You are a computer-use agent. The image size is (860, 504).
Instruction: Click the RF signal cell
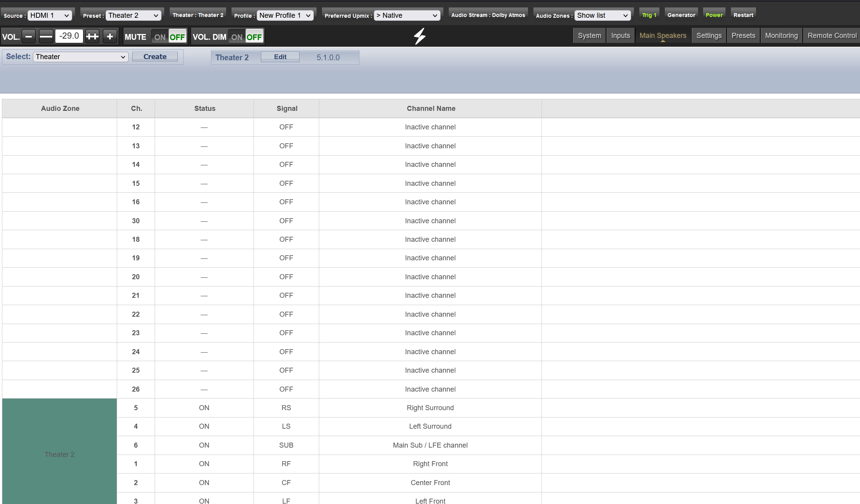click(x=286, y=464)
